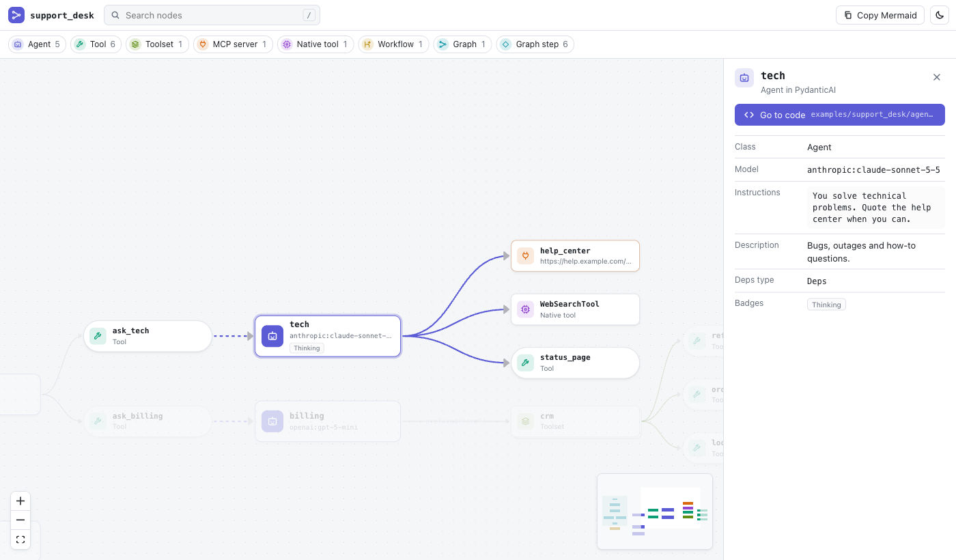Toggle the Native tool filter chip
This screenshot has height=560, width=956.
[315, 44]
